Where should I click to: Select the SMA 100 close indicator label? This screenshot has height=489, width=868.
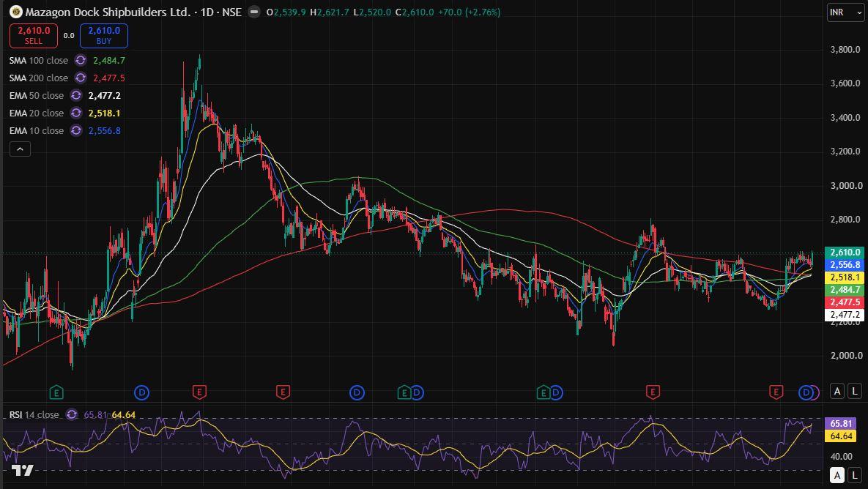[x=39, y=60]
